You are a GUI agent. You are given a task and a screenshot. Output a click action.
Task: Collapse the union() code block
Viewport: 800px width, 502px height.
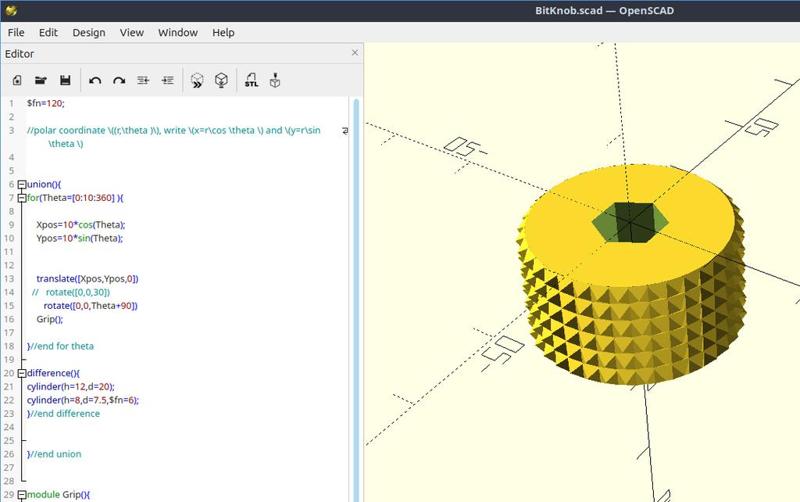[x=22, y=184]
